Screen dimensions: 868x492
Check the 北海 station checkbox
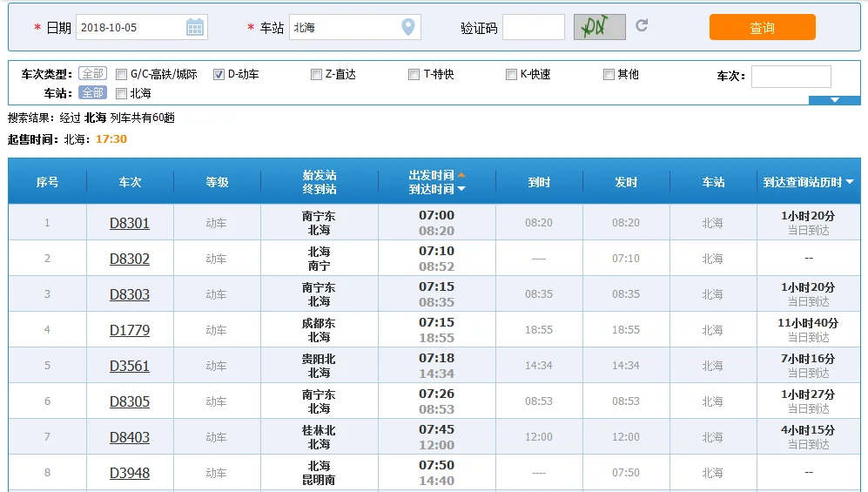click(121, 93)
